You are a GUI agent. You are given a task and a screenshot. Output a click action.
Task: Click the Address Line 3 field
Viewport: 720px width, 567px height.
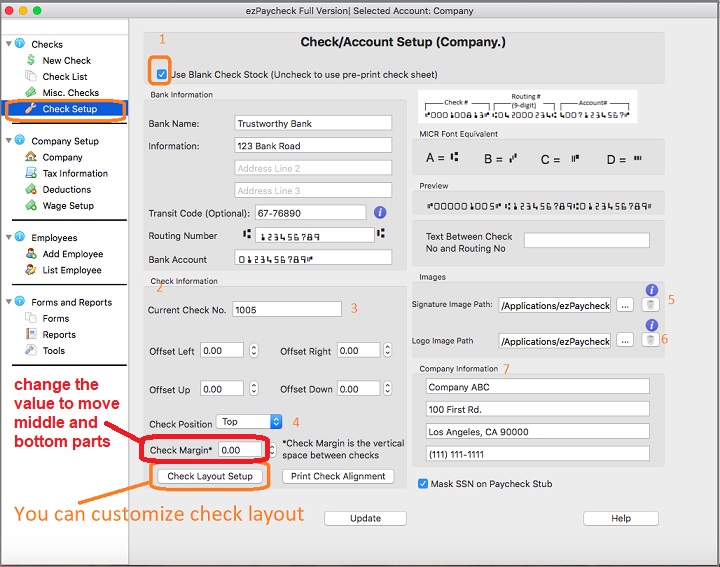tap(313, 190)
